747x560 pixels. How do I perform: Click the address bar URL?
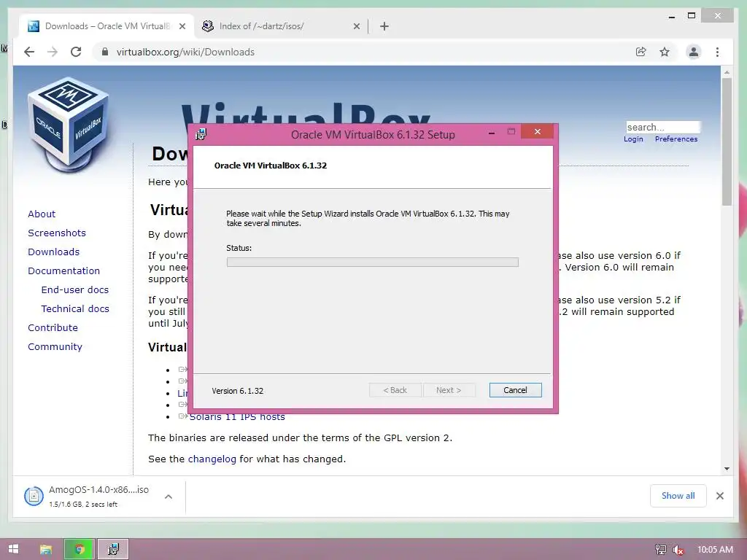[185, 52]
